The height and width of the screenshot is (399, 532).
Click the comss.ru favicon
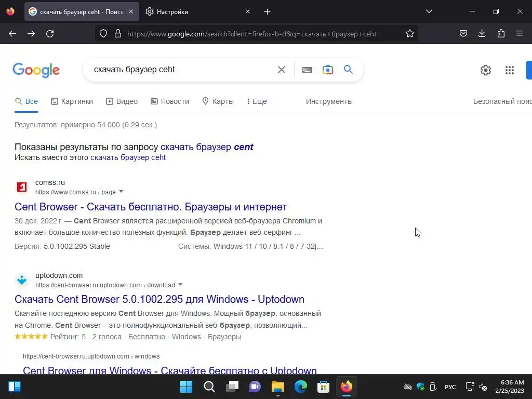(x=22, y=187)
